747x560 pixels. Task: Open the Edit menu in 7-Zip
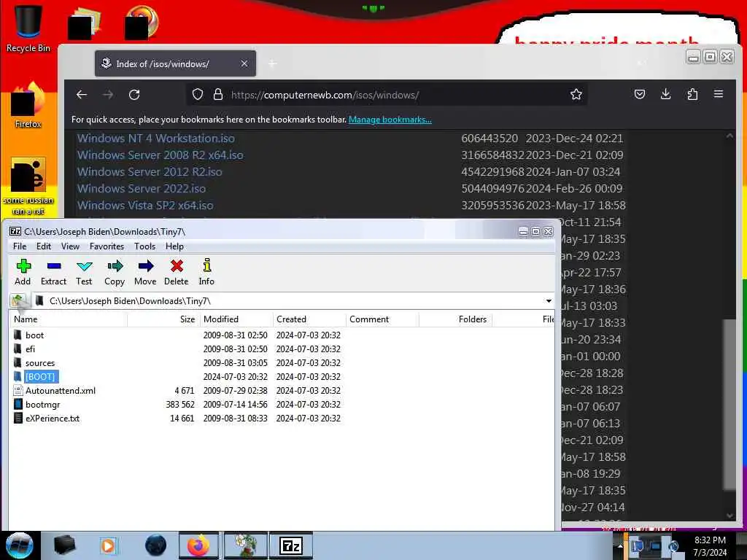click(x=43, y=246)
